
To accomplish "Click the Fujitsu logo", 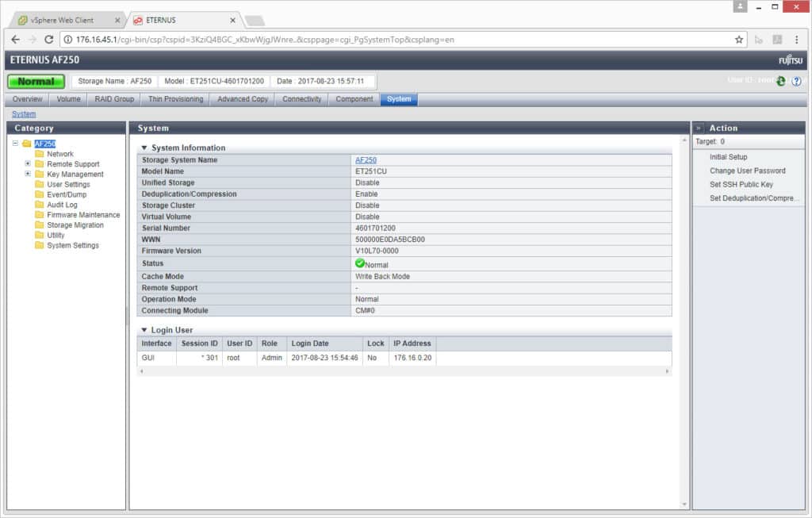I will [791, 60].
